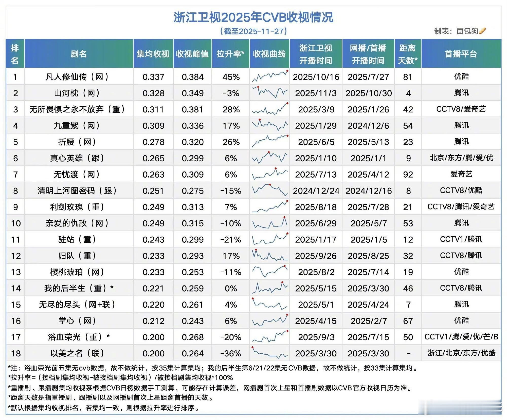Click the drama title 九重紫（网）

click(x=77, y=125)
